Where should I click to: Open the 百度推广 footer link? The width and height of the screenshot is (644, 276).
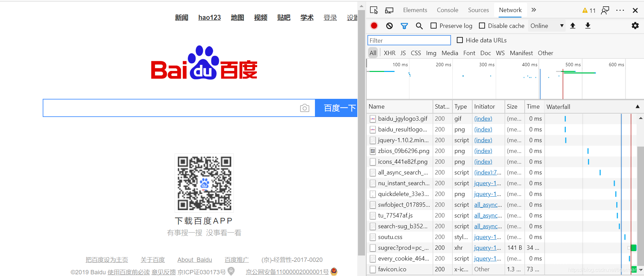coord(237,260)
